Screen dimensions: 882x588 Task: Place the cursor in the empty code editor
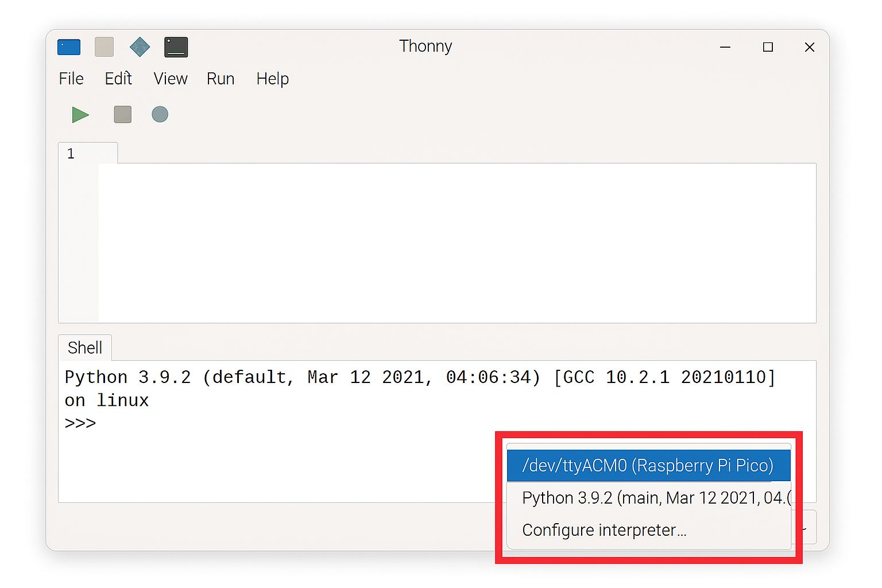tap(457, 243)
